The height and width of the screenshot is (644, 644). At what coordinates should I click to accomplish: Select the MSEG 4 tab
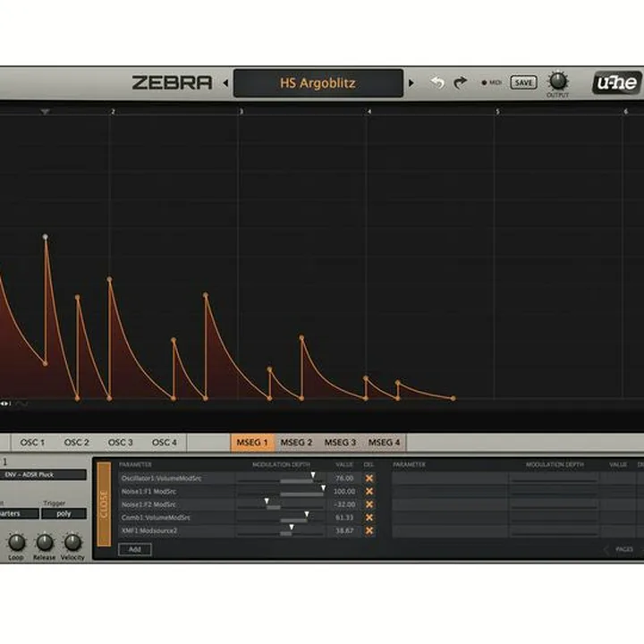(x=384, y=443)
